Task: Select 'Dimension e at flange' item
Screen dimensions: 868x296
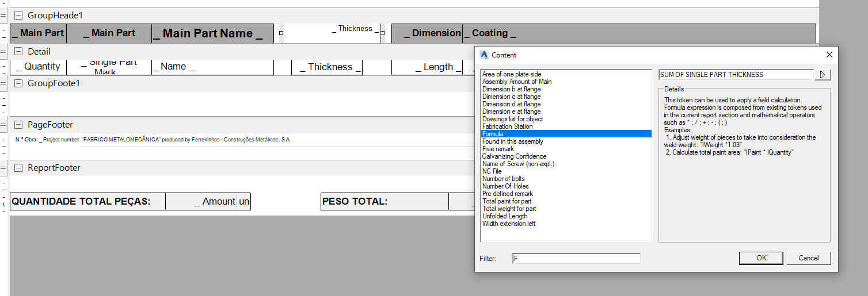Action: (x=511, y=112)
